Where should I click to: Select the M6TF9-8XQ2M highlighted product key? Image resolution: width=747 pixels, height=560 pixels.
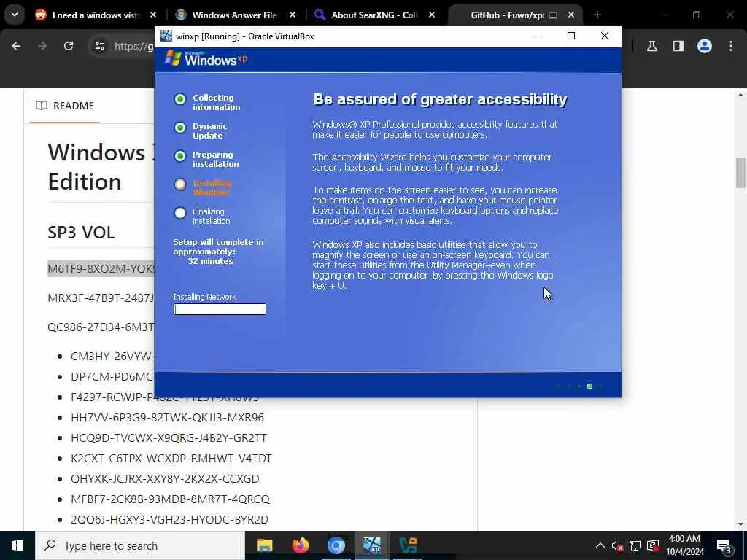101,268
